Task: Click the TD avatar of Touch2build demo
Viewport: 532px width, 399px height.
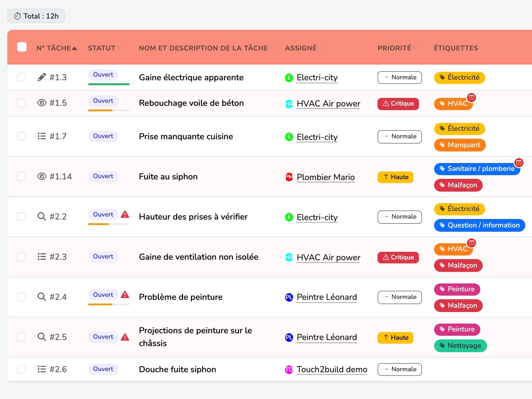Action: pyautogui.click(x=289, y=370)
